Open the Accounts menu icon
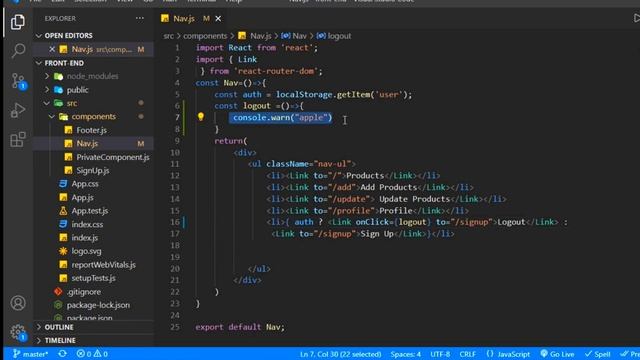Viewport: 640px width, 360px height. (x=18, y=303)
